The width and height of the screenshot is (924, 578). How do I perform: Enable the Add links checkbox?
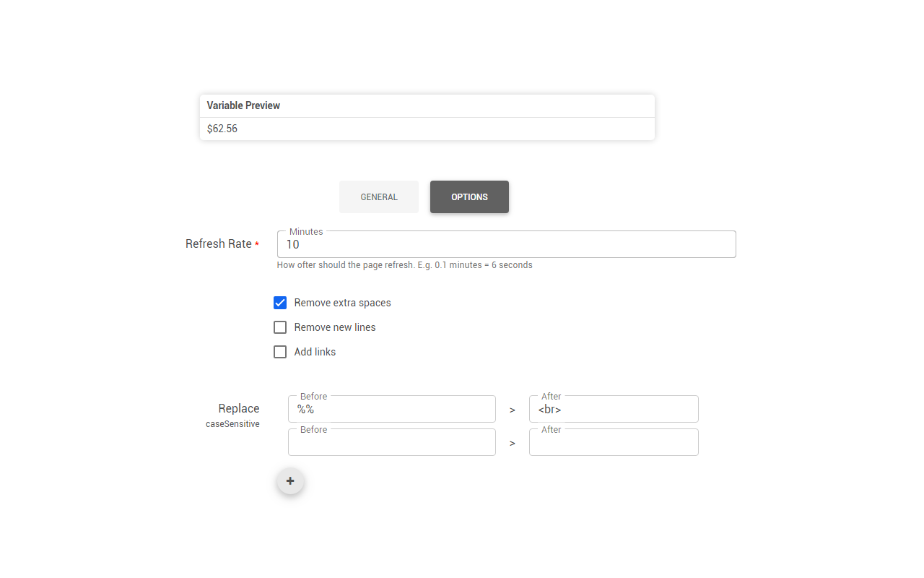[x=280, y=352]
